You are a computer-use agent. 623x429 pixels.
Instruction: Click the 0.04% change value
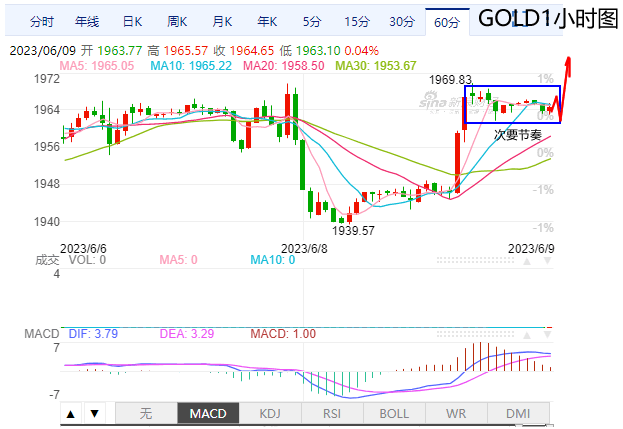[x=362, y=50]
